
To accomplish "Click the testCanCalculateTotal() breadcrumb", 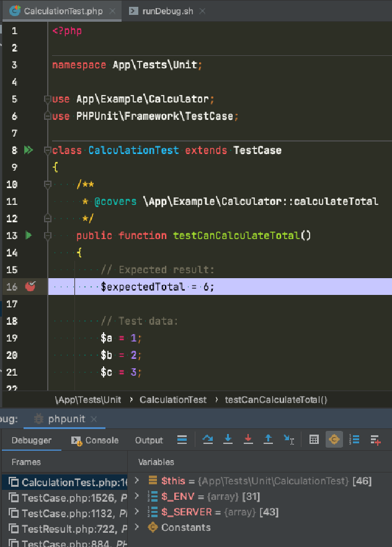I will (276, 400).
